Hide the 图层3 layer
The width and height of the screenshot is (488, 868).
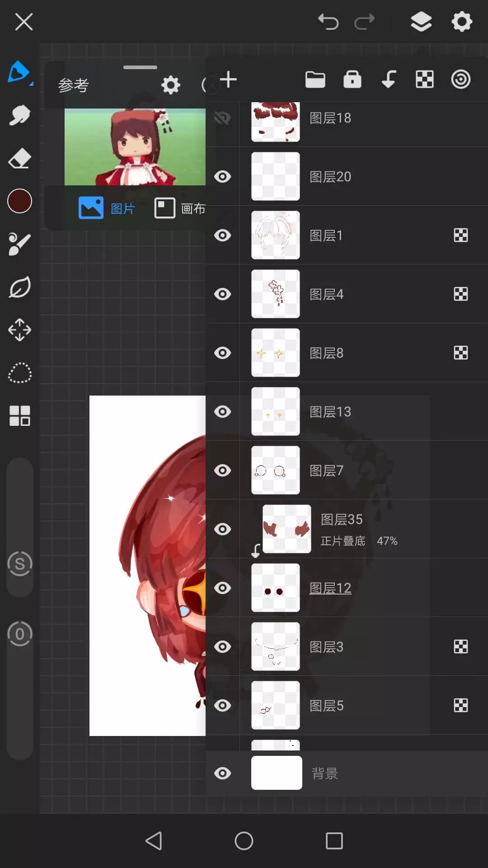(222, 646)
